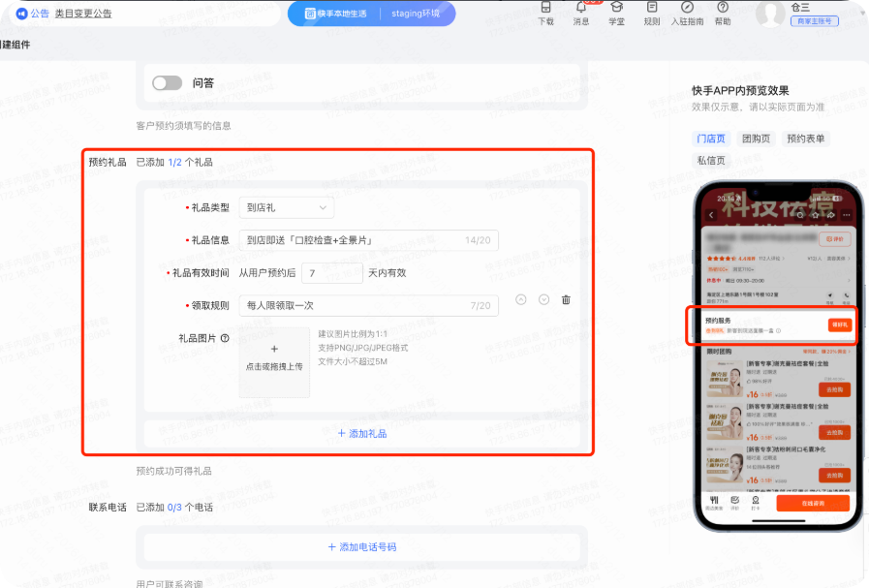The width and height of the screenshot is (869, 588).
Task: Focus the 礼品信息 text field
Action: click(x=368, y=240)
